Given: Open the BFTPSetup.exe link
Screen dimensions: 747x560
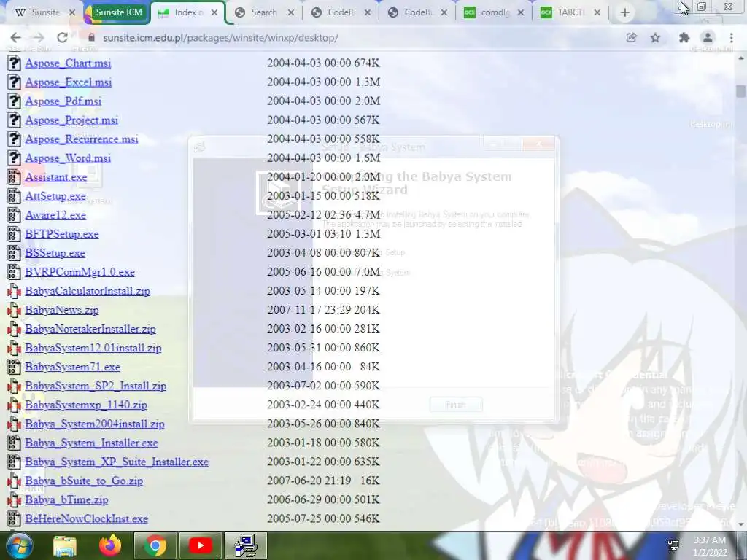Looking at the screenshot, I should click(62, 234).
